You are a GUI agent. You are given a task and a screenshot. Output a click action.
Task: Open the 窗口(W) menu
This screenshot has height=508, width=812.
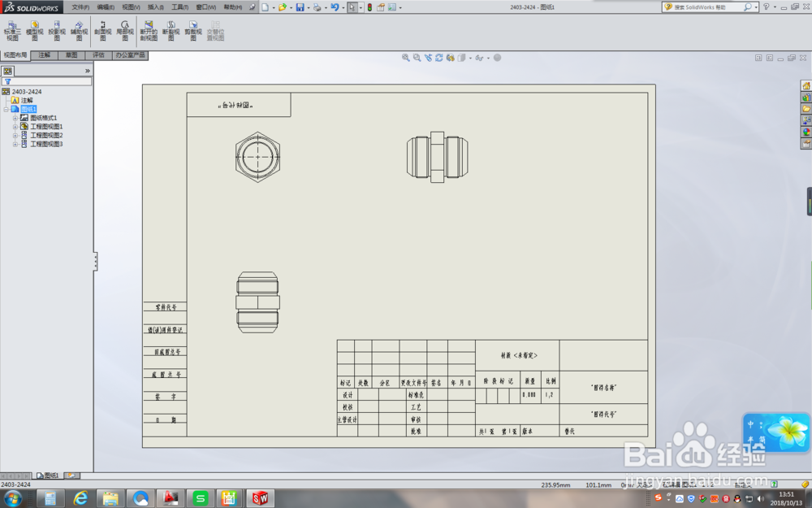[x=206, y=7]
